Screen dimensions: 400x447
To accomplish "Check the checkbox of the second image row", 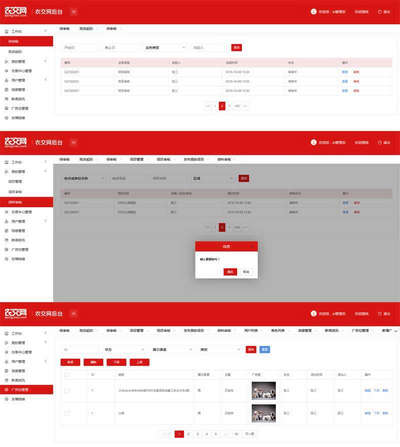I will coord(67,413).
